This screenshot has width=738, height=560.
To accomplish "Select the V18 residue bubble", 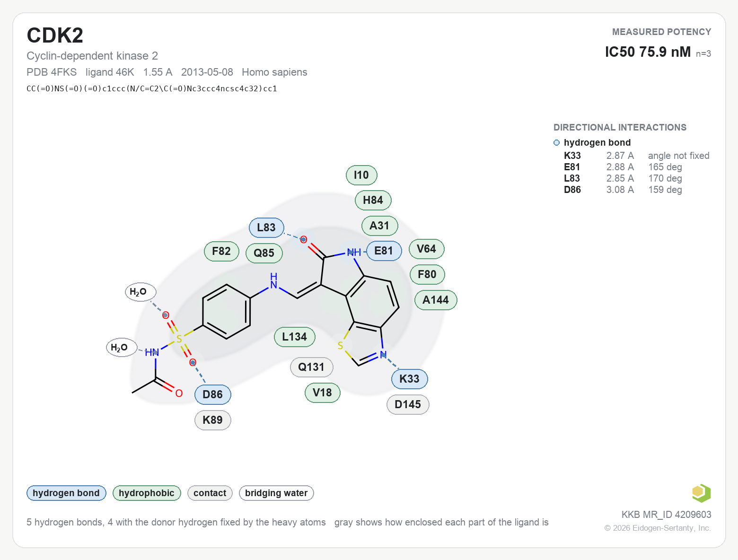I will tap(322, 393).
